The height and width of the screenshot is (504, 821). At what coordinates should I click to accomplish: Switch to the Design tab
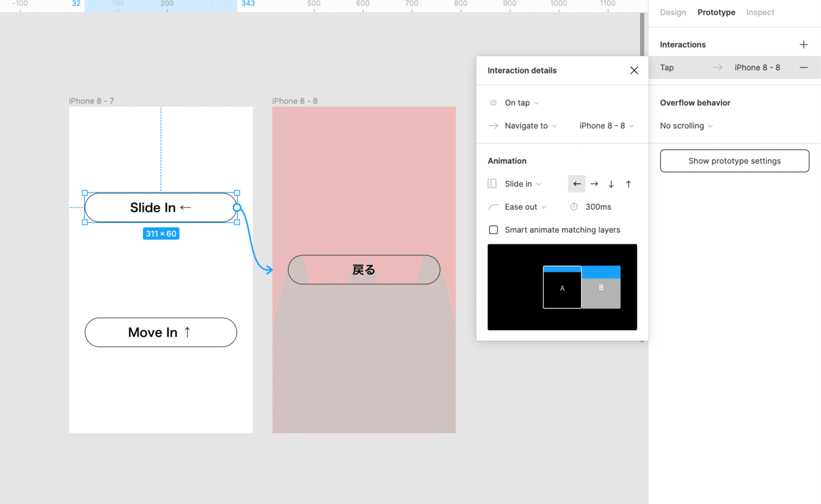[x=673, y=12]
